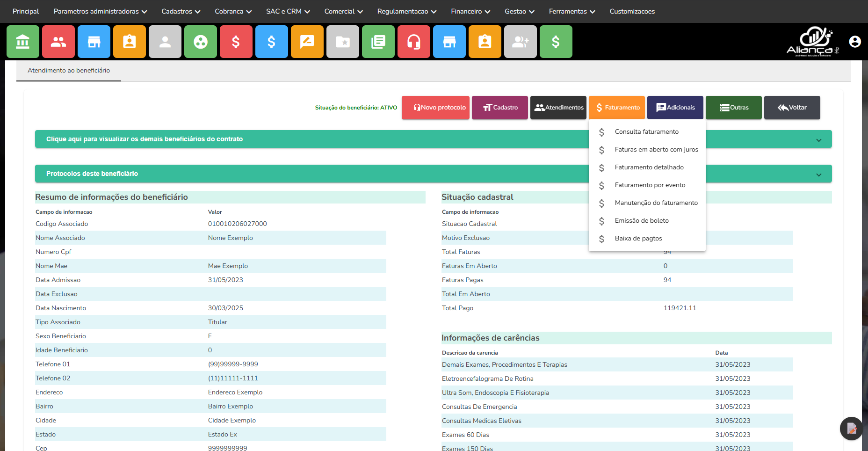
Task: Go back using the Voltar button
Action: (792, 108)
